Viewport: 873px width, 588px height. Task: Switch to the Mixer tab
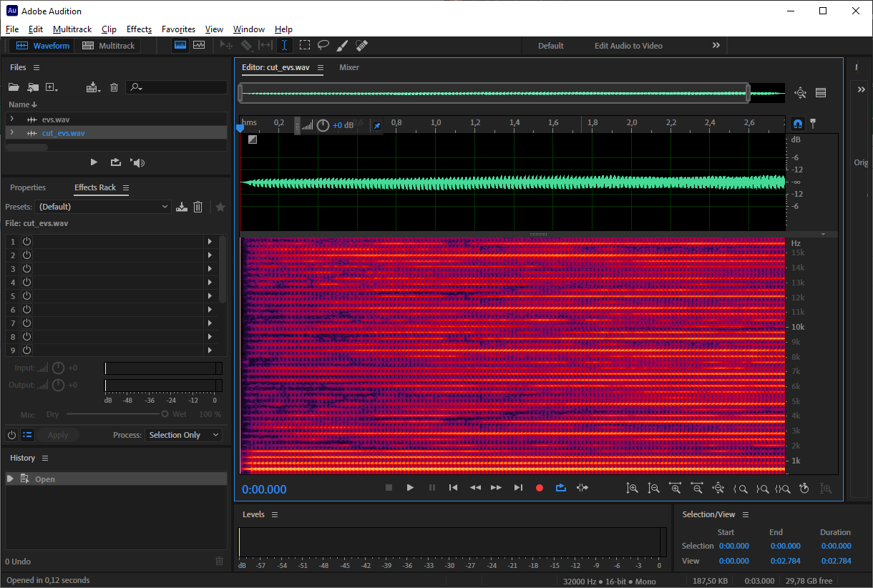pyautogui.click(x=349, y=67)
